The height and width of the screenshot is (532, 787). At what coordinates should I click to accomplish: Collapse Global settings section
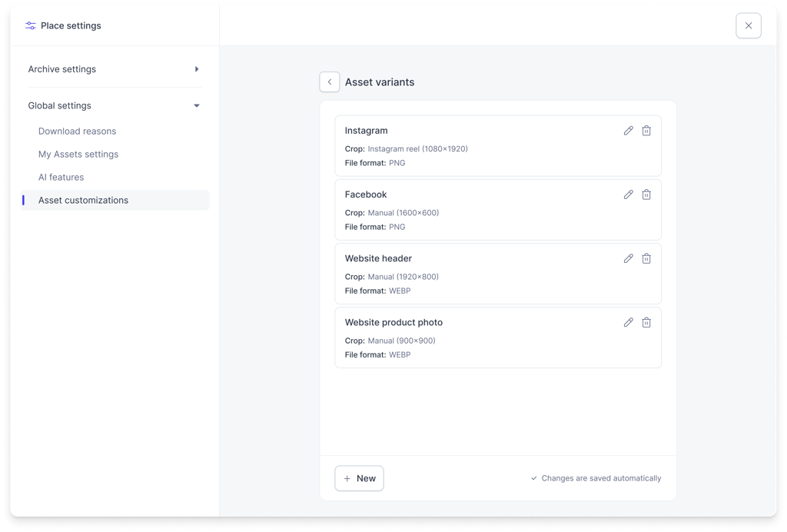click(x=115, y=106)
